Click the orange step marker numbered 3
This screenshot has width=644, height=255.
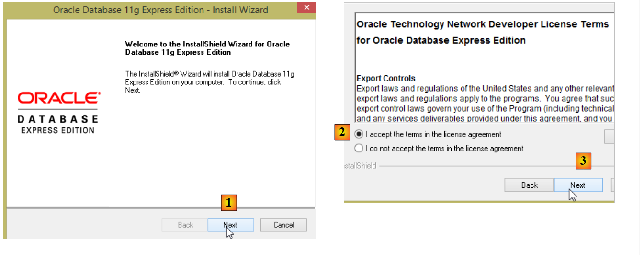[583, 162]
